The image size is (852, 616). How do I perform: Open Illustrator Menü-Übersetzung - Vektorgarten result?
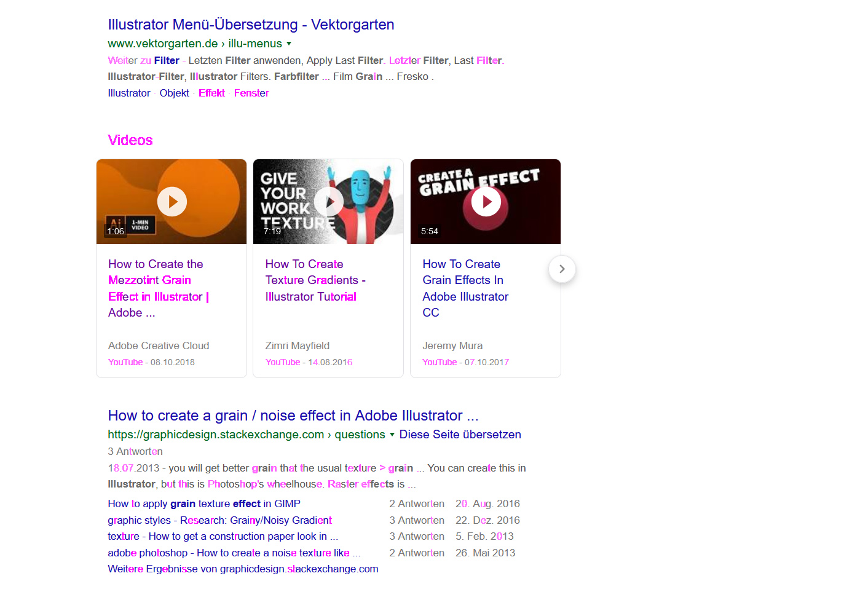coord(251,25)
